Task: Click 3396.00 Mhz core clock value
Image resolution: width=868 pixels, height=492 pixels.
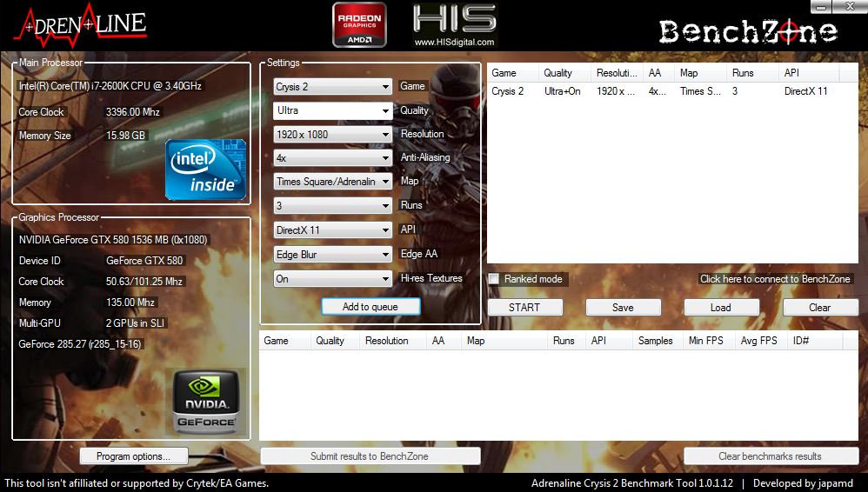Action: 133,112
